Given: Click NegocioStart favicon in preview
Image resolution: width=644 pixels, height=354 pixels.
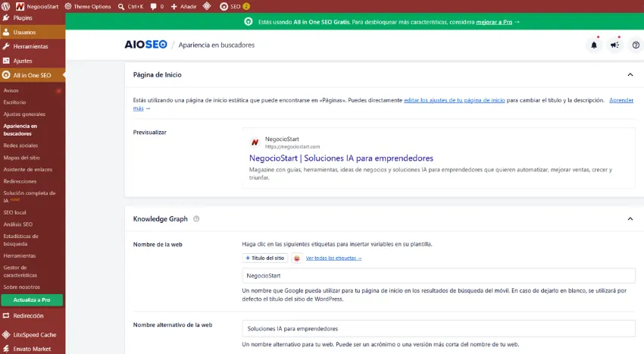Looking at the screenshot, I should 255,143.
